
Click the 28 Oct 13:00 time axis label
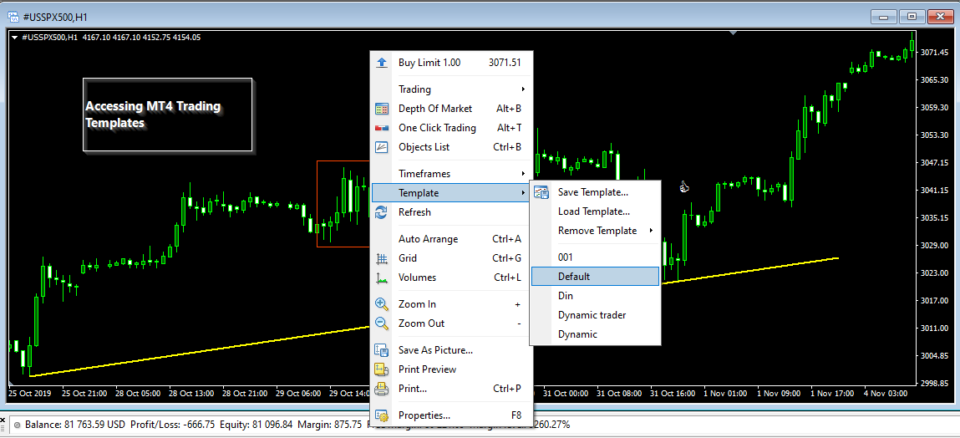coord(192,393)
